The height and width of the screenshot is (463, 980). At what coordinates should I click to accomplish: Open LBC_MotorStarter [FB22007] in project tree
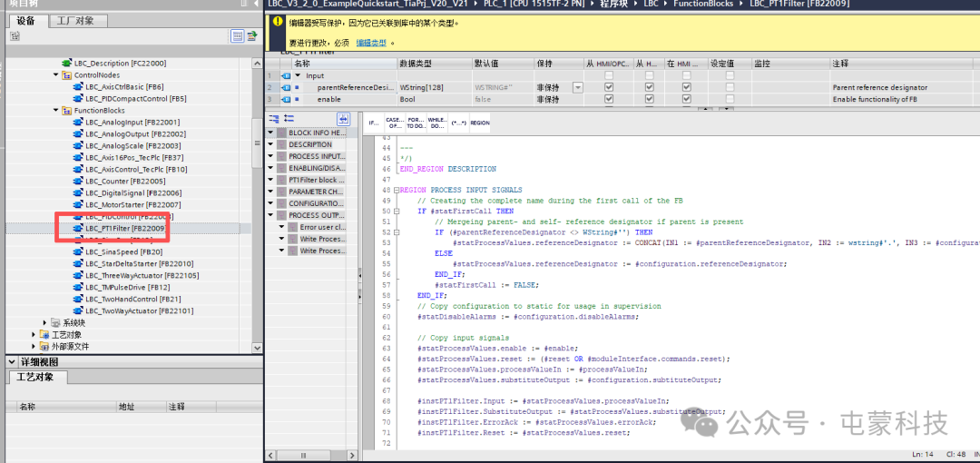(x=132, y=205)
